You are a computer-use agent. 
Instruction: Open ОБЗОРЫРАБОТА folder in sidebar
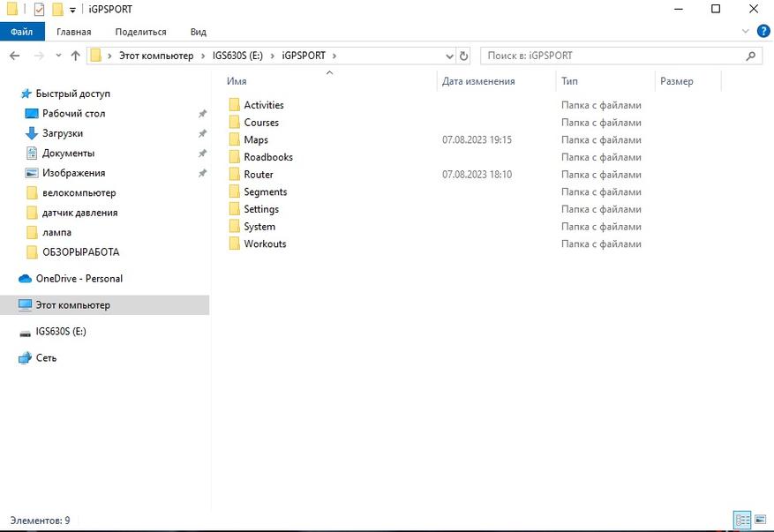pos(80,251)
